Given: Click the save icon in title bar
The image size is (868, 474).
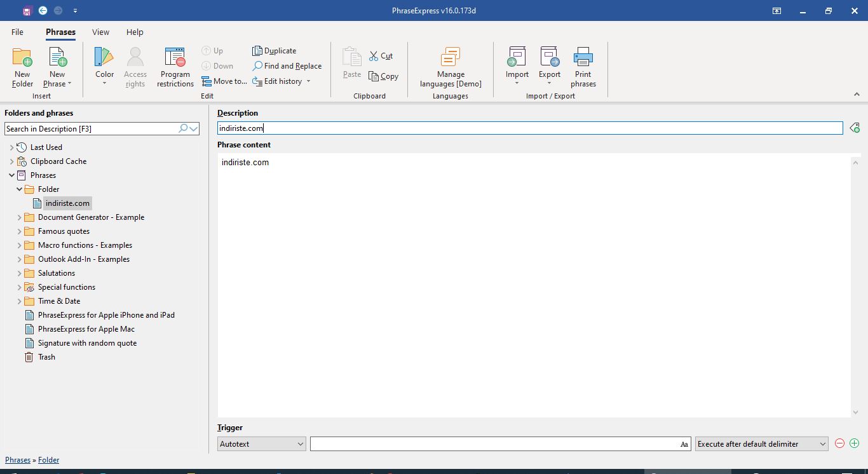Looking at the screenshot, I should pyautogui.click(x=27, y=11).
